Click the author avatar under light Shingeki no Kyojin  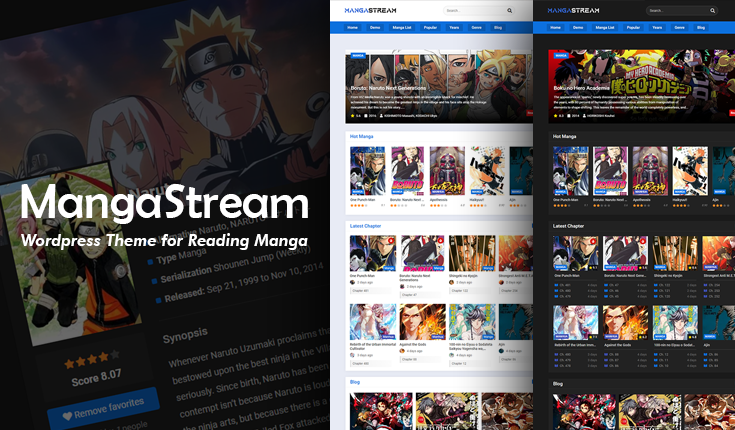click(x=451, y=282)
